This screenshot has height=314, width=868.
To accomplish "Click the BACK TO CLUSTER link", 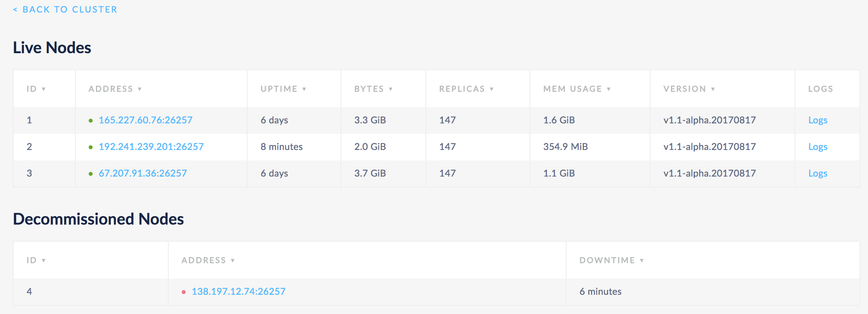I will (65, 10).
